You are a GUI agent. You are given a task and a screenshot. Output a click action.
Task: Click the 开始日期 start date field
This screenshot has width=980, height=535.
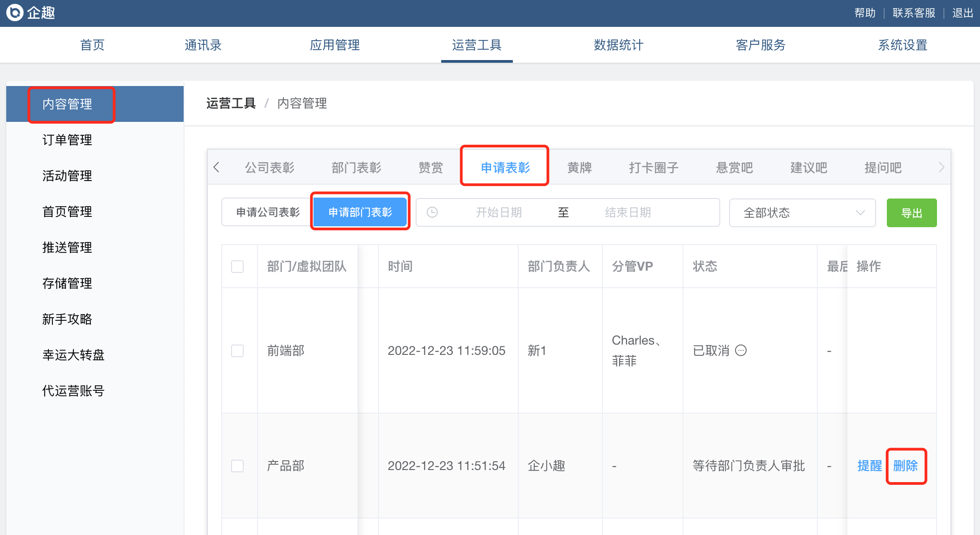pyautogui.click(x=499, y=212)
